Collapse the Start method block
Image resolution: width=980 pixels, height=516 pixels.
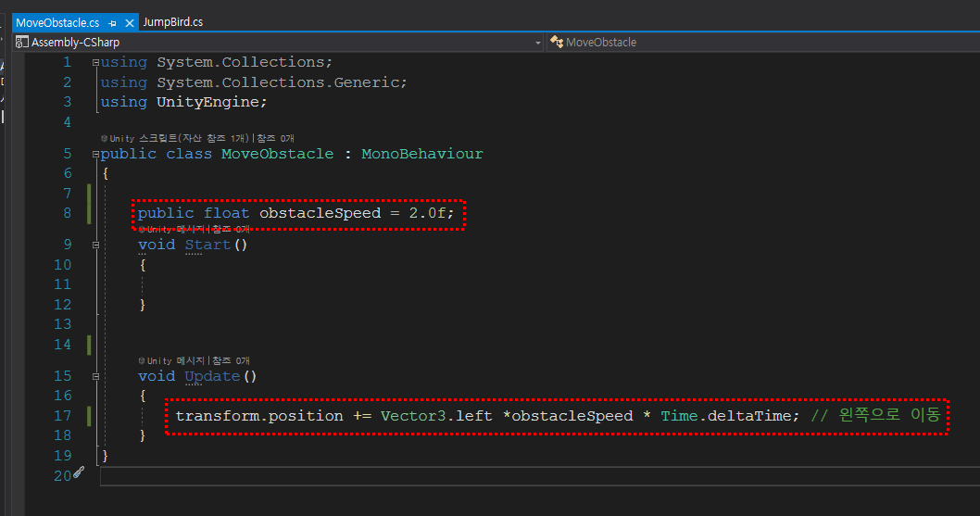[x=95, y=245]
